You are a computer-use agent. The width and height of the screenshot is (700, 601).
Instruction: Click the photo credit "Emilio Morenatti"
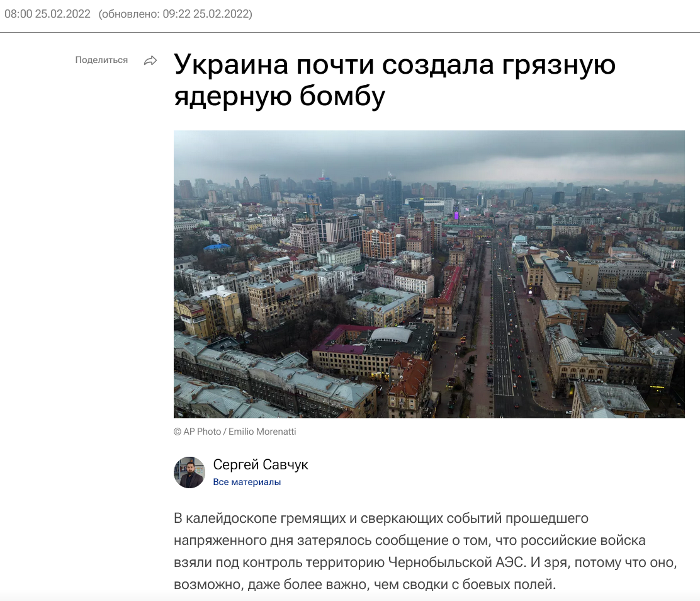[x=262, y=432]
